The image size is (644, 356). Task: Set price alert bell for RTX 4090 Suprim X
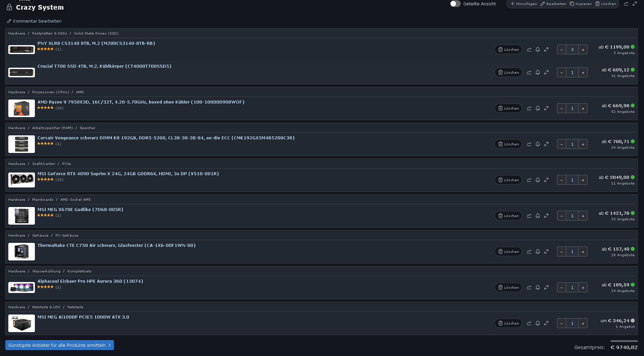538,180
